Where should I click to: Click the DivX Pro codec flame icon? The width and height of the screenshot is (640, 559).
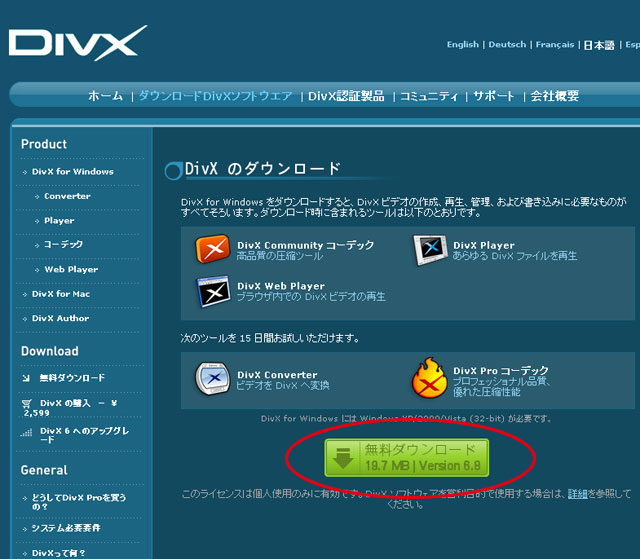click(429, 378)
